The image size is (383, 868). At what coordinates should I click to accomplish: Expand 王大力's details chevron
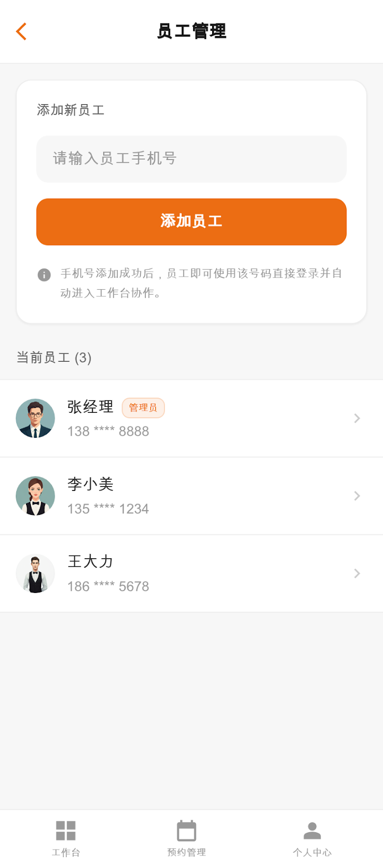pos(357,573)
